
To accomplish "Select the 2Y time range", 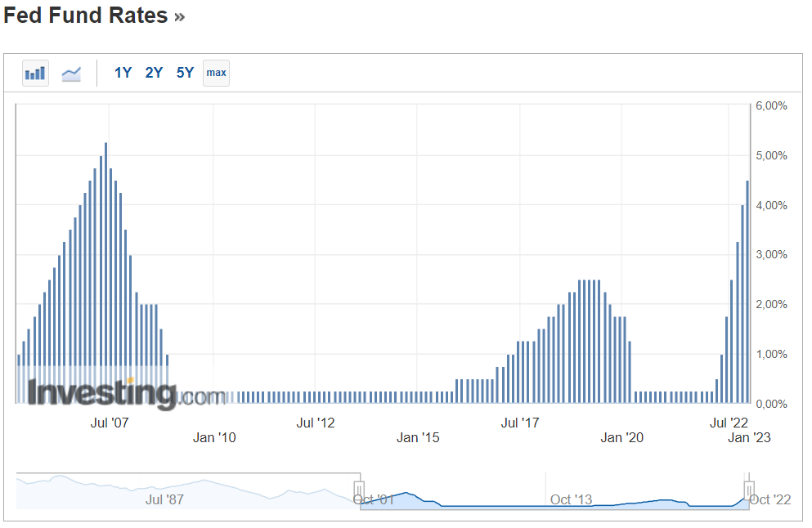I will [x=154, y=73].
